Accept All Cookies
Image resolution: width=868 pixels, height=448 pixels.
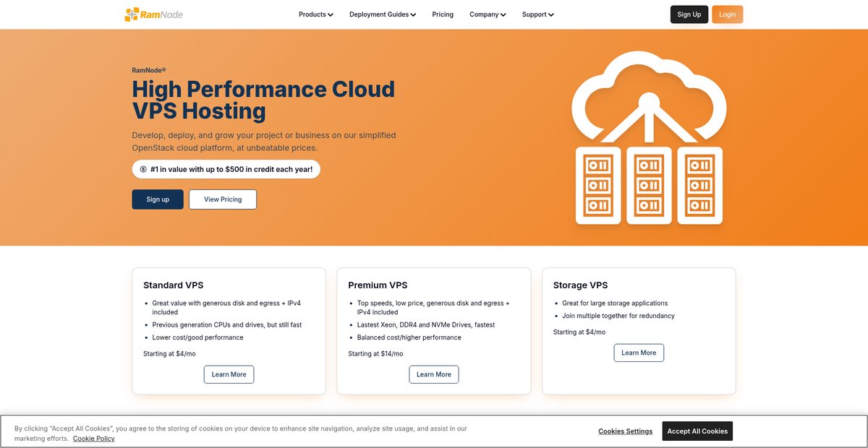697,431
